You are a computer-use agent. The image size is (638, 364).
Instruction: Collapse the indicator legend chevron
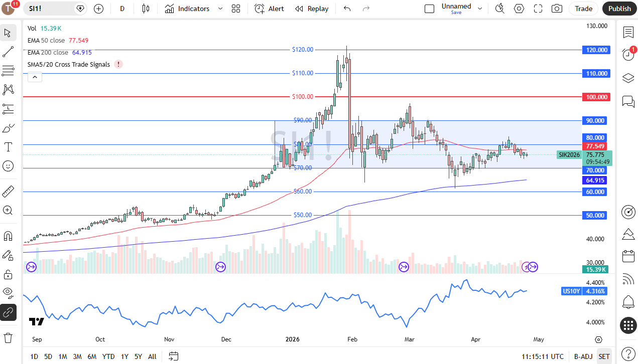tap(35, 77)
